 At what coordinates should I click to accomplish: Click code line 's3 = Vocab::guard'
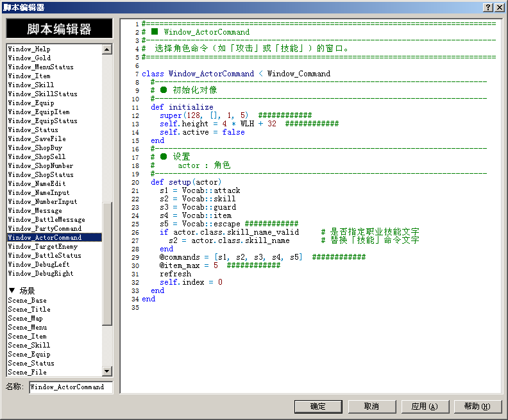[x=198, y=207]
